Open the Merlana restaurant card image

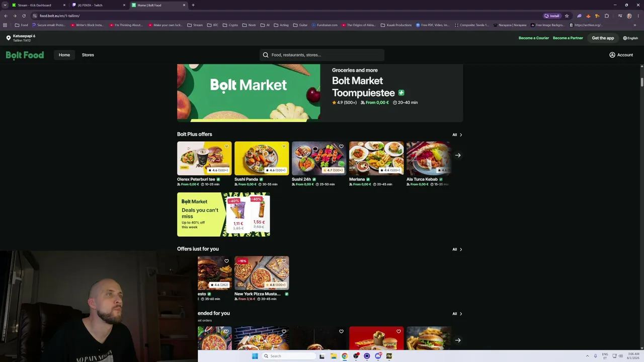(376, 158)
